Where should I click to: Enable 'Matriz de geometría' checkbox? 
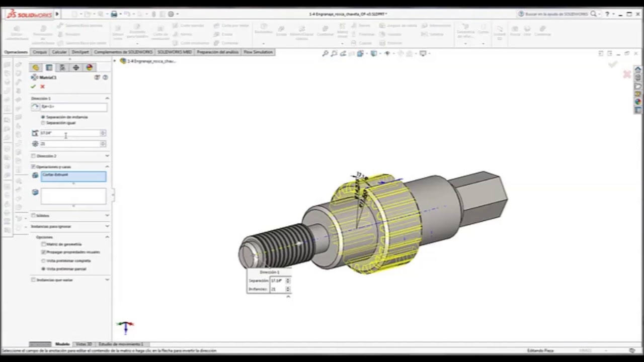(x=44, y=244)
